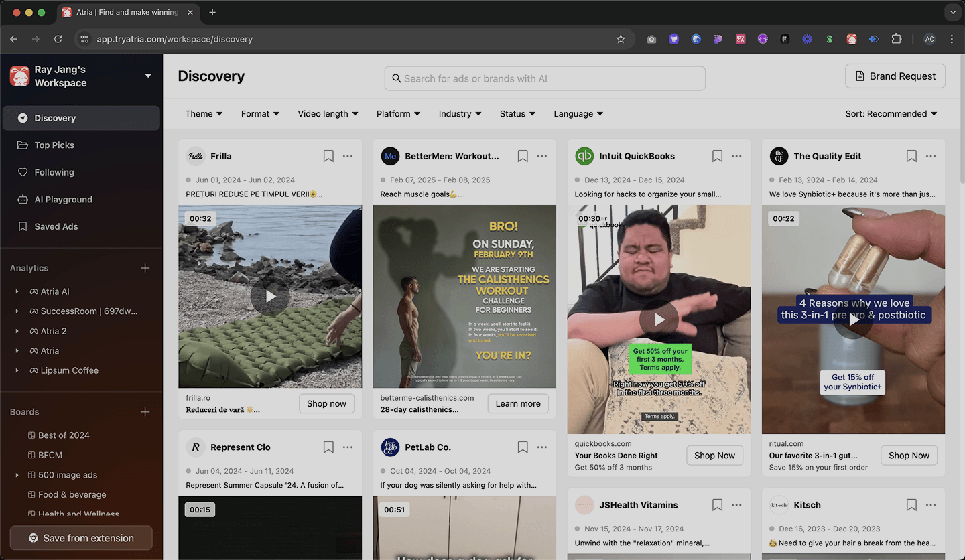Add a new Analytics item
This screenshot has width=965, height=560.
[145, 268]
